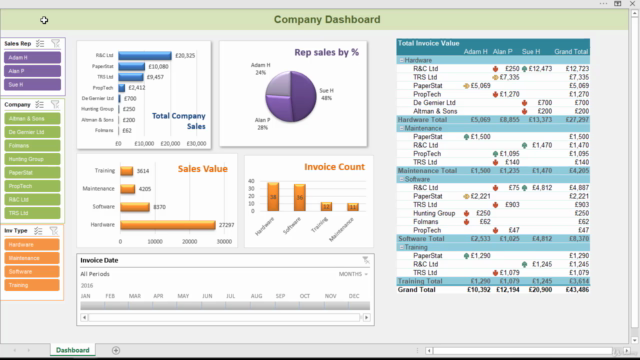The width and height of the screenshot is (640, 360).
Task: Select De Gernier Ltd company slicer
Action: (32, 132)
